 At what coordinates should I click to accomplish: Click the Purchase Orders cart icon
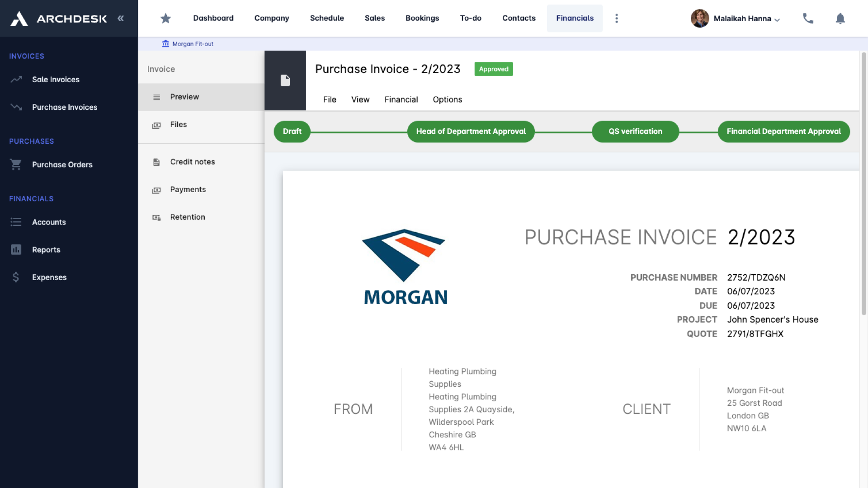tap(16, 164)
